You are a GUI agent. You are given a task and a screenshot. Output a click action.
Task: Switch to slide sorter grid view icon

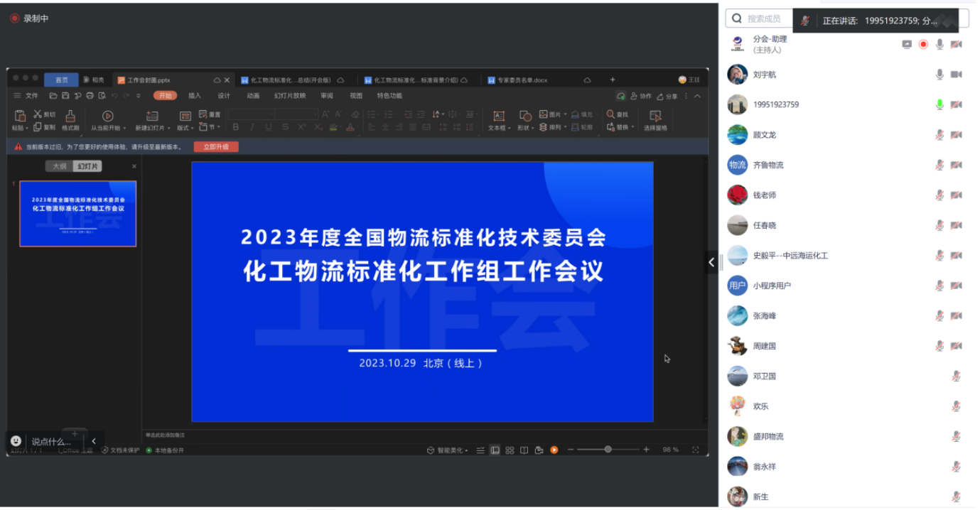pyautogui.click(x=510, y=450)
